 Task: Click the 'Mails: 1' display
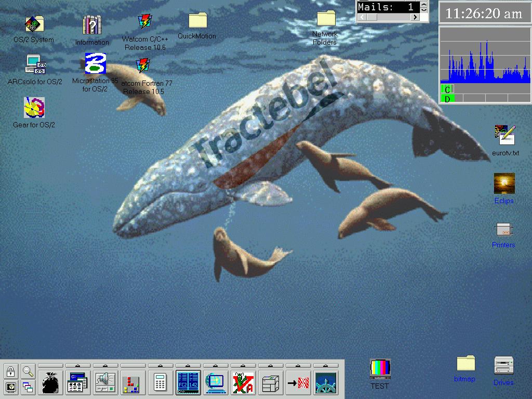[x=389, y=7]
